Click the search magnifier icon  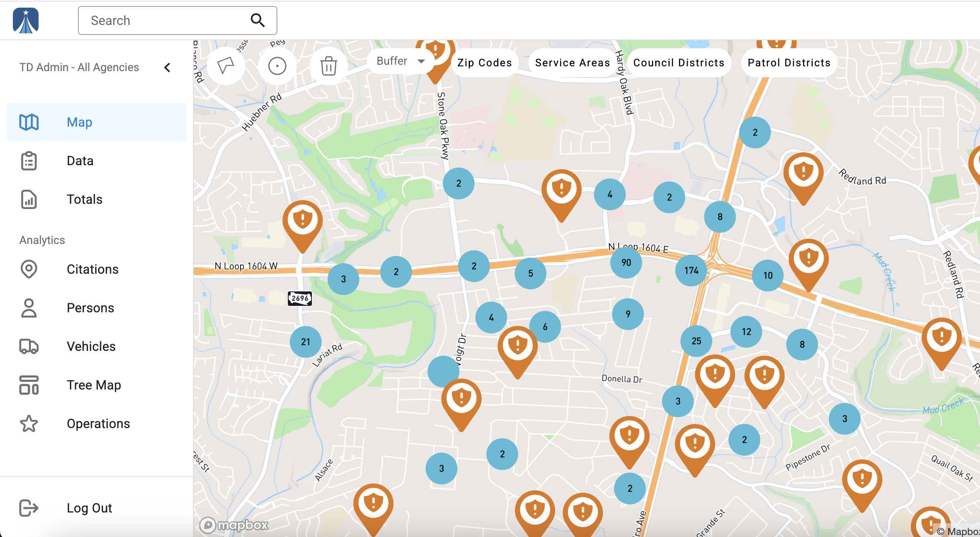pos(258,20)
